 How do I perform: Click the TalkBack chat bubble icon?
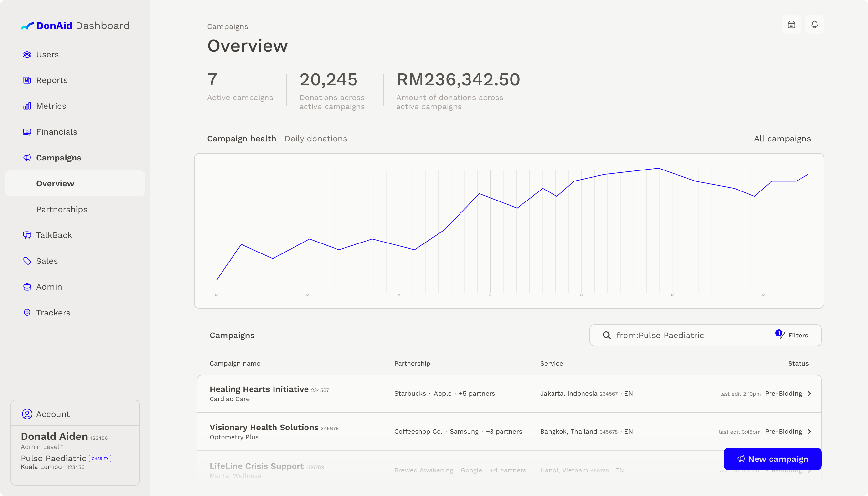point(27,235)
